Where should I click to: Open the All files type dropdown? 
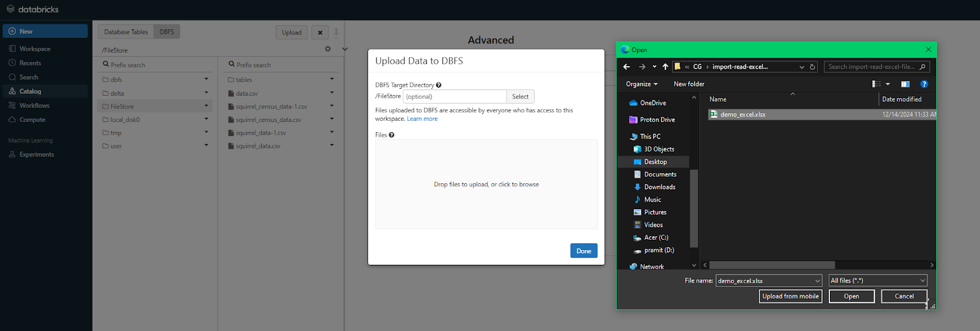tap(878, 280)
